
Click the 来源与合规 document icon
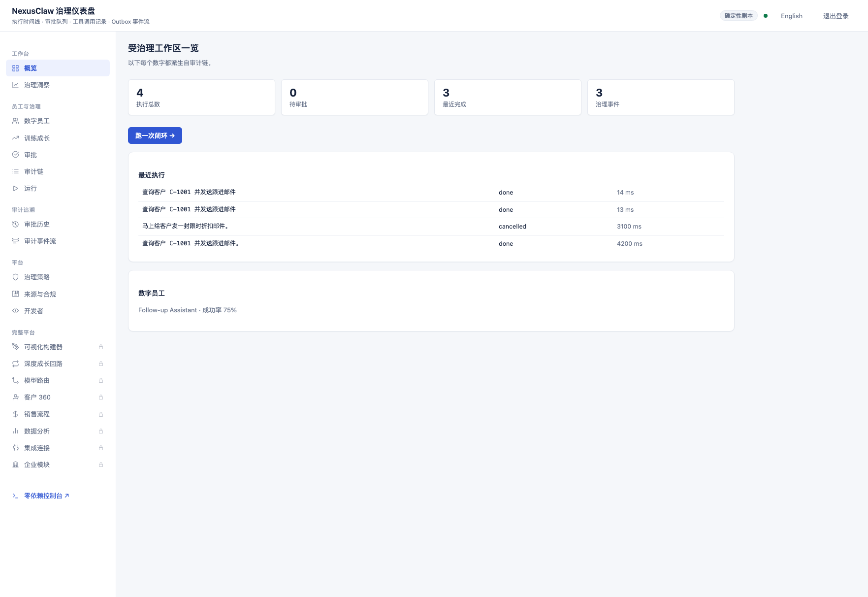tap(15, 294)
